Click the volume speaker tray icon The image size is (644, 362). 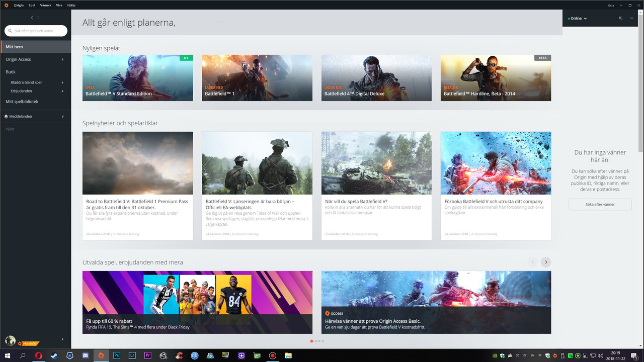(x=601, y=356)
